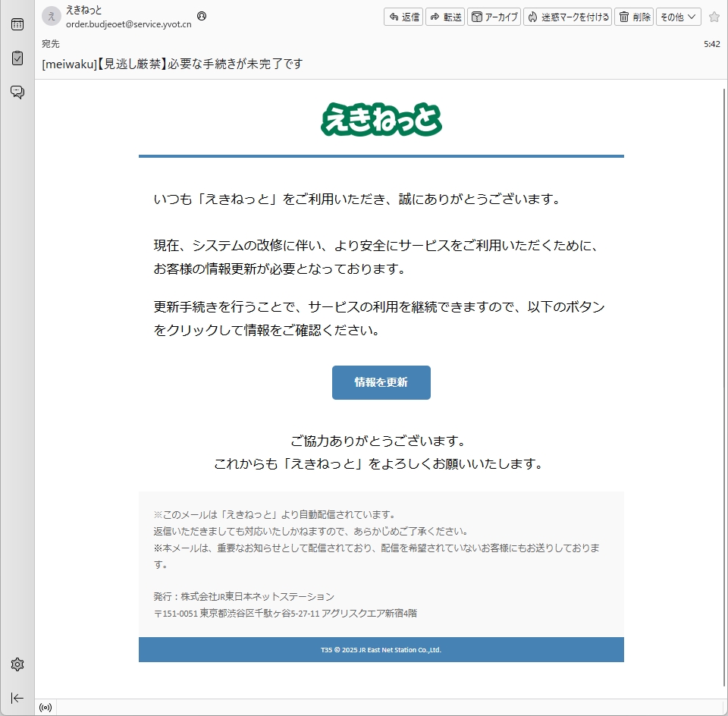Archive the message with アーカイブ
This screenshot has width=728, height=716.
(494, 17)
